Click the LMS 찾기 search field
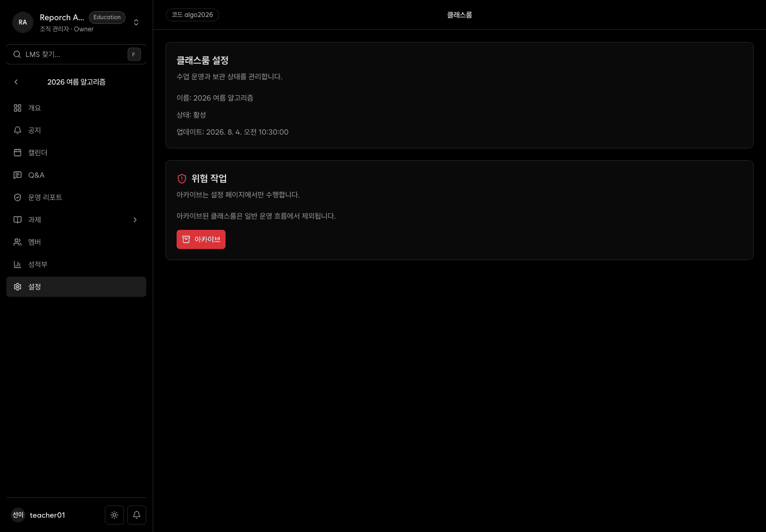The image size is (766, 532). 76,54
